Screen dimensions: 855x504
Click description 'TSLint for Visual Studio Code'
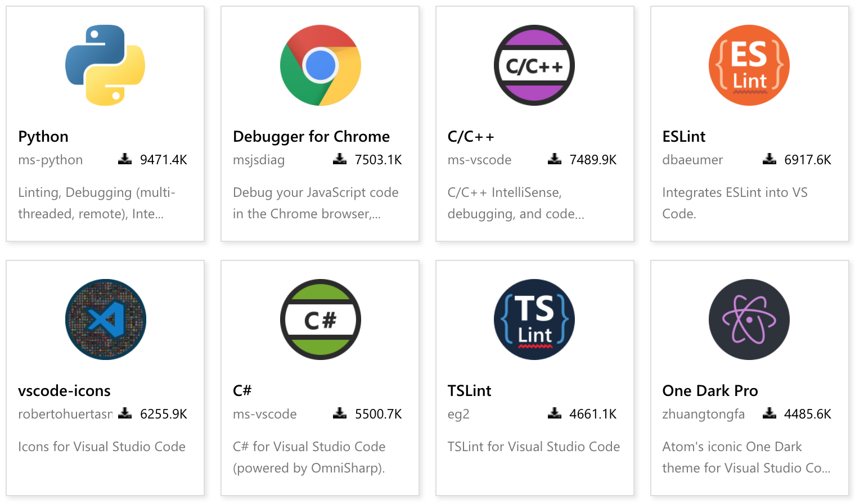[x=534, y=447]
